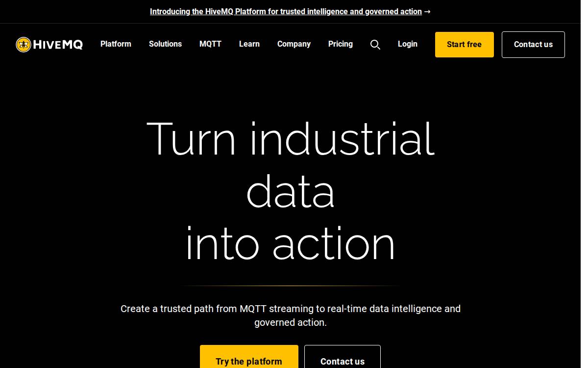
Task: Click the HiveMQ bee logo
Action: coord(49,45)
